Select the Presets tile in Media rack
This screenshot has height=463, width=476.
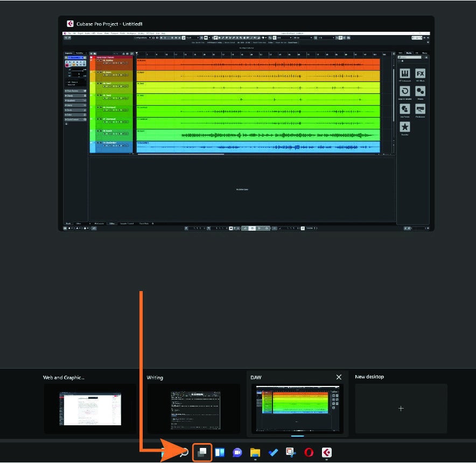(420, 92)
